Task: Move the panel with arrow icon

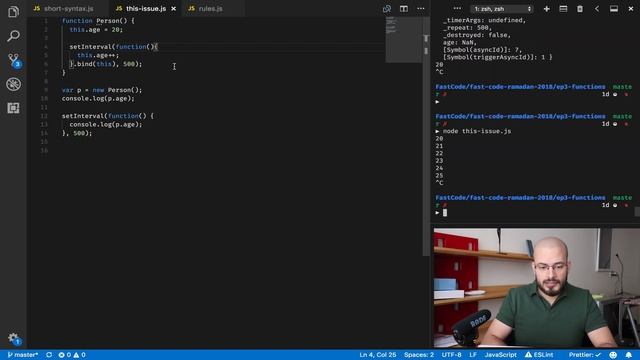Action: [x=597, y=9]
